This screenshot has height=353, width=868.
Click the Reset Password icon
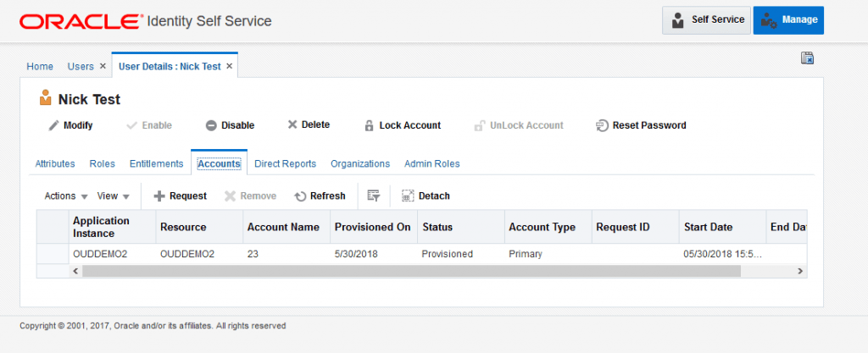(602, 125)
